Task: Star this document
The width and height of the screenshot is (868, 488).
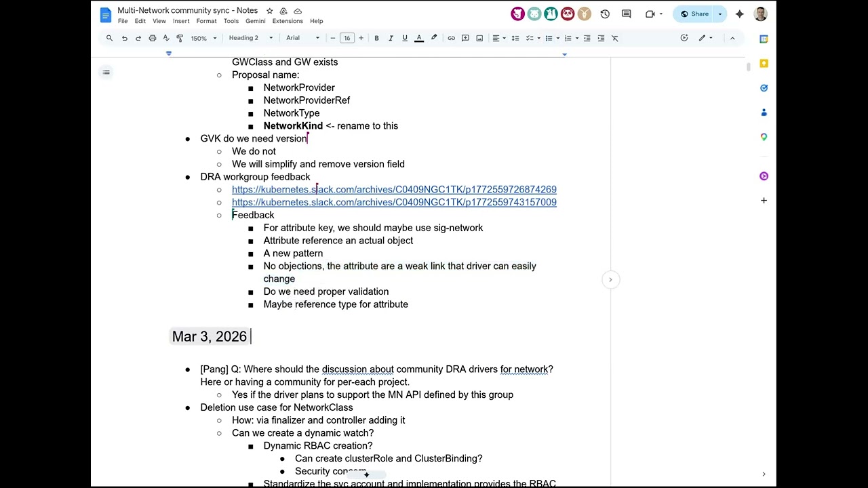Action: 270,11
